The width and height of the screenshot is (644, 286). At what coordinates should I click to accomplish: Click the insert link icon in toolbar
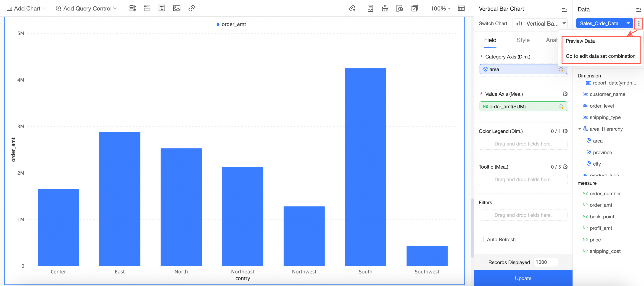192,8
